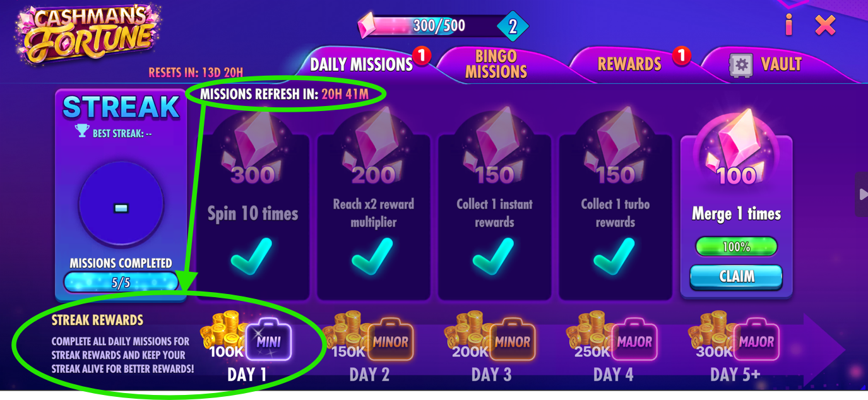Open the Rewards tab
868x400 pixels.
pos(629,64)
